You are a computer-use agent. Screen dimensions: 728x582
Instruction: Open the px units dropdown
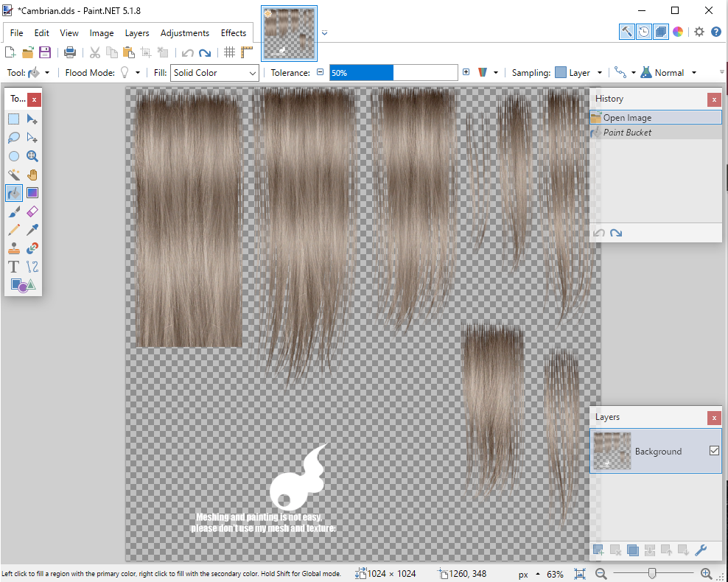(529, 574)
